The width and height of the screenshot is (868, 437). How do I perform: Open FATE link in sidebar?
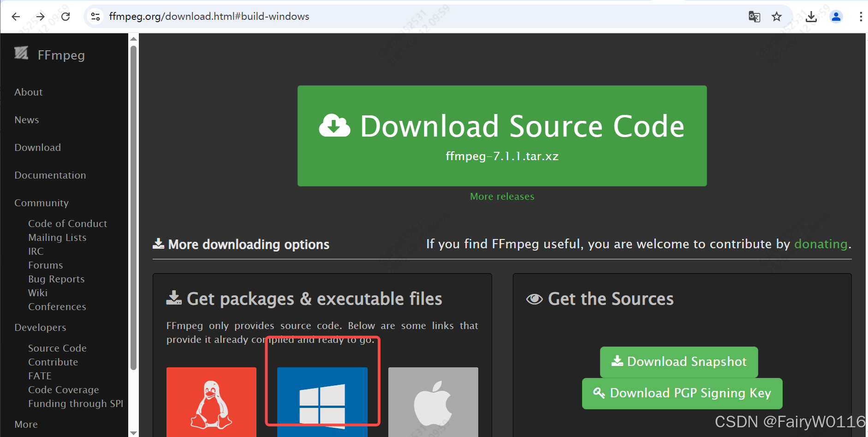click(40, 376)
